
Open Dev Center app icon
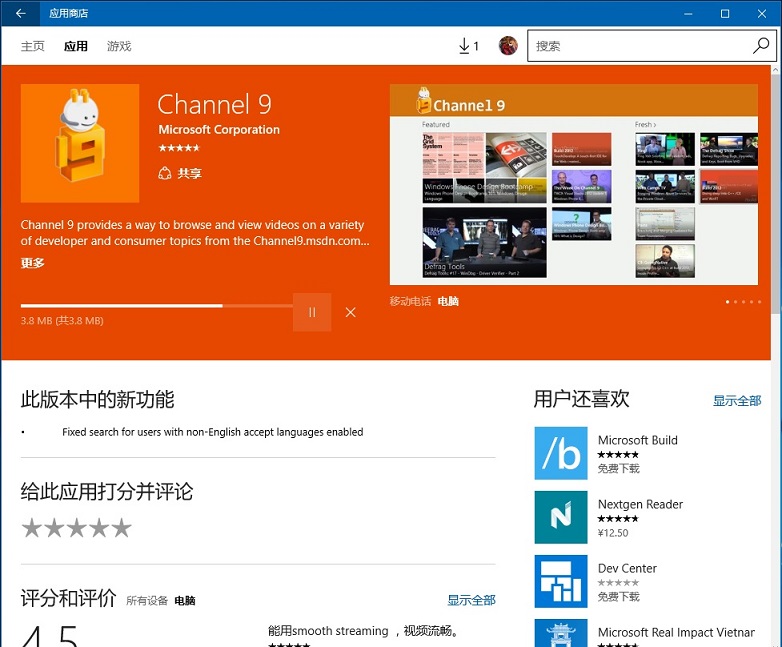pyautogui.click(x=560, y=581)
